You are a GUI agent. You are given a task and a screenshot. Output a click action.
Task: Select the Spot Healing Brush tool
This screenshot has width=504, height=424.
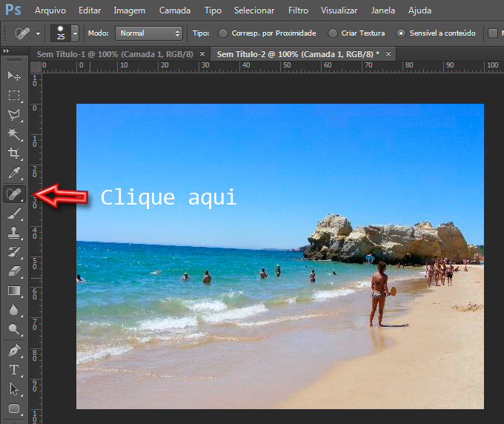pos(14,194)
